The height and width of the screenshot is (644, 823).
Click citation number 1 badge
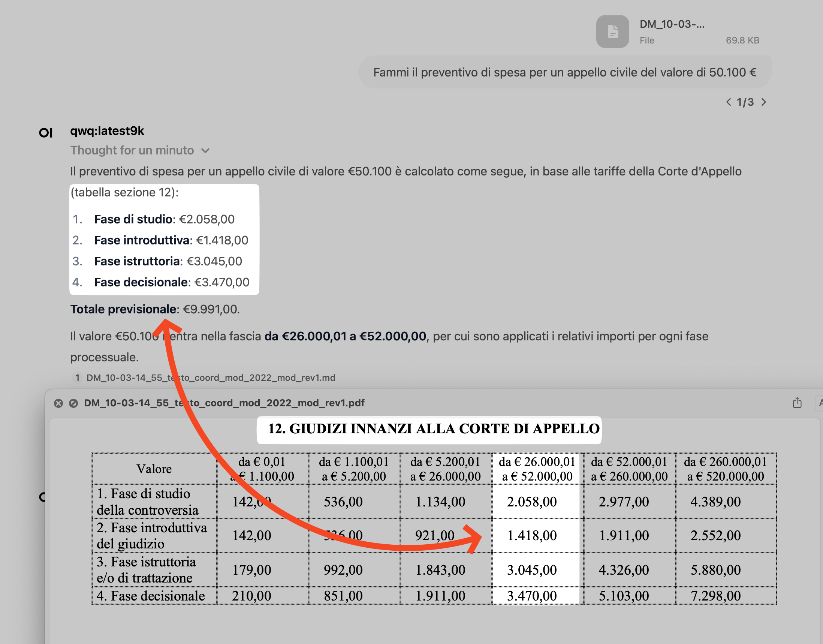point(77,378)
